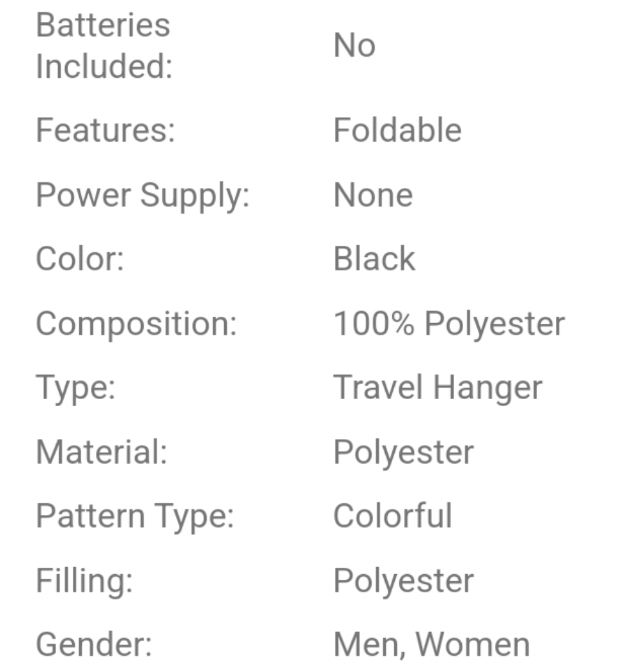Click the "Power Supply:" label
The height and width of the screenshot is (672, 637).
tap(142, 194)
